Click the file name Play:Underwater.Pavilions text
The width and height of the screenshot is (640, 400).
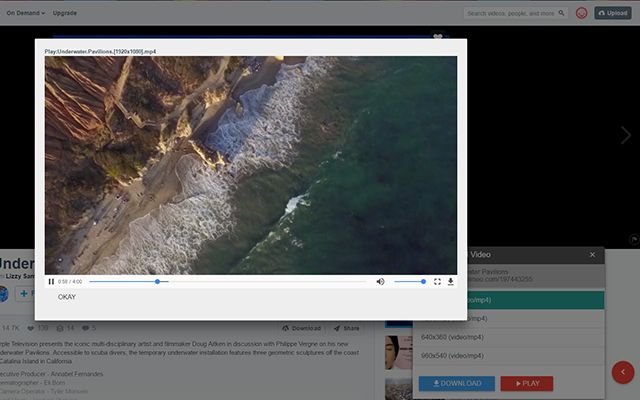(100, 51)
